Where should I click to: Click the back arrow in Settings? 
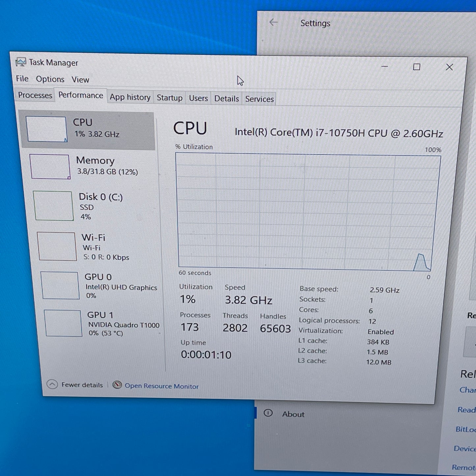pos(273,23)
